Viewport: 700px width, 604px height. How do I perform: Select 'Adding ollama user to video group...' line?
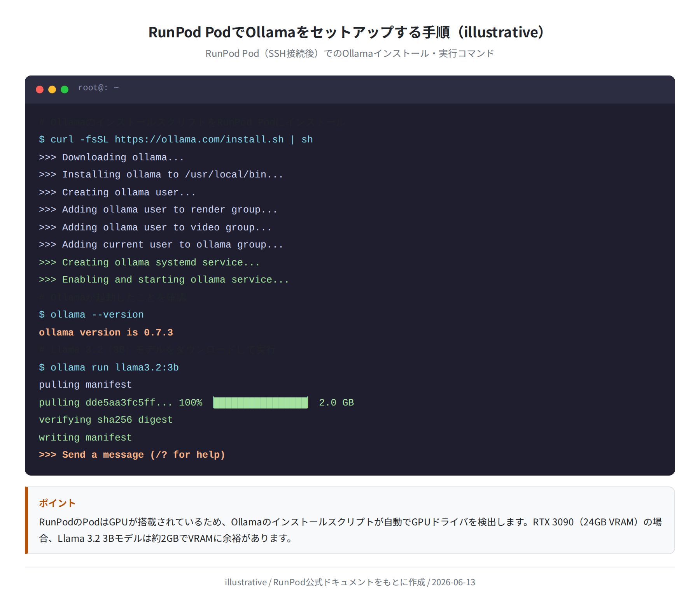(155, 227)
